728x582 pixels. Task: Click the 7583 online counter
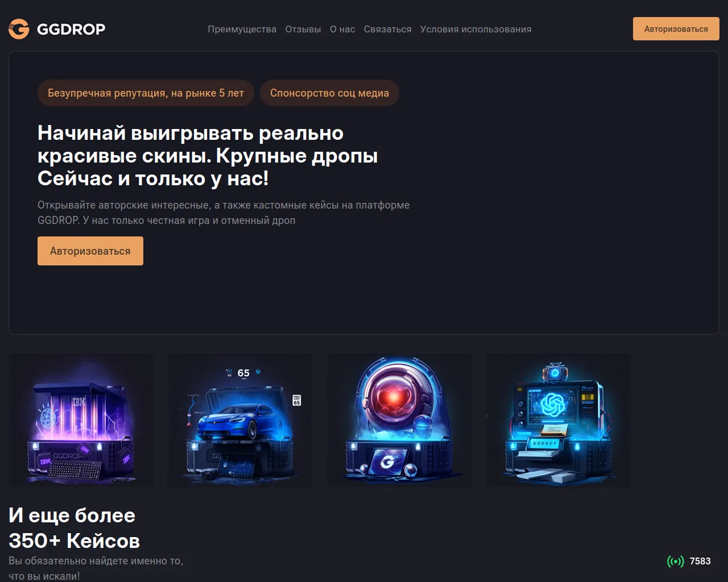click(x=700, y=562)
